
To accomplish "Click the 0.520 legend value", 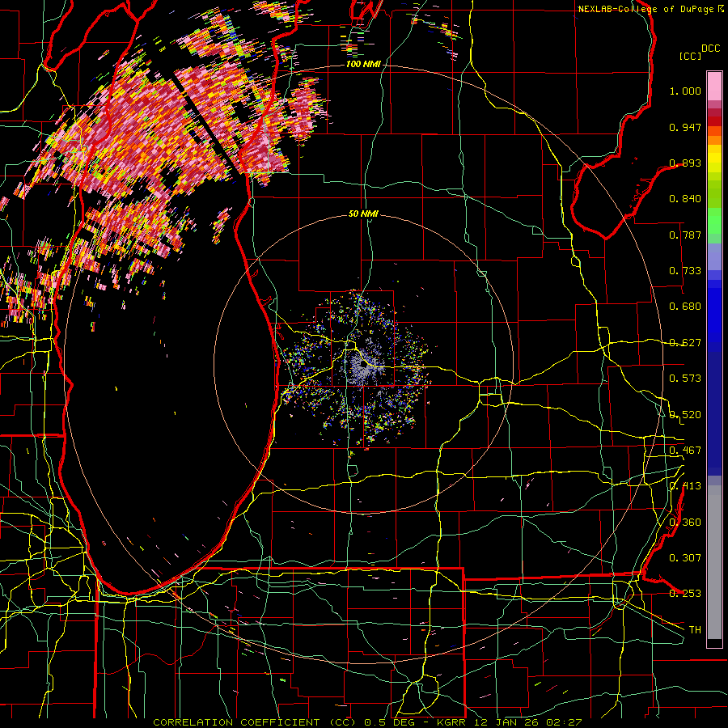I will (685, 415).
